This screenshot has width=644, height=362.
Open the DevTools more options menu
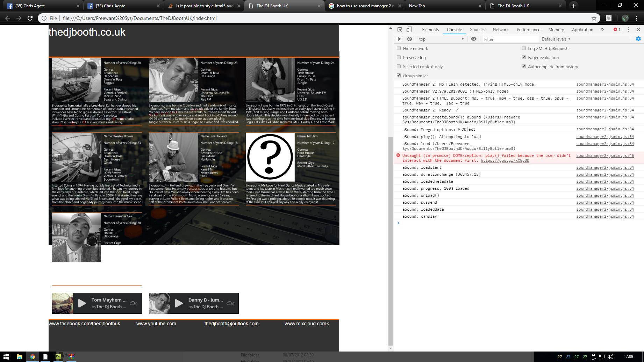(x=629, y=29)
